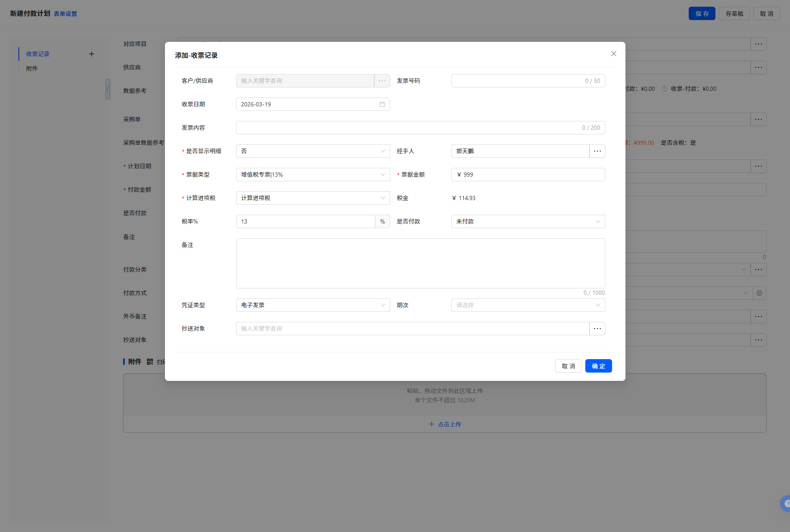Click ellipsis button beside 经手人 field
Viewport: 790px width, 532px height.
tap(597, 151)
